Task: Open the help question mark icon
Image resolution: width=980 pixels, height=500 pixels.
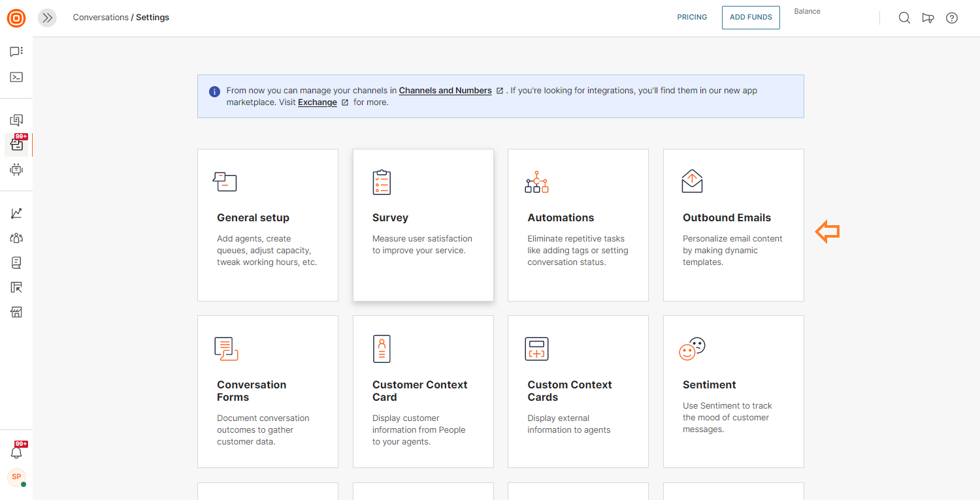Action: 952,18
